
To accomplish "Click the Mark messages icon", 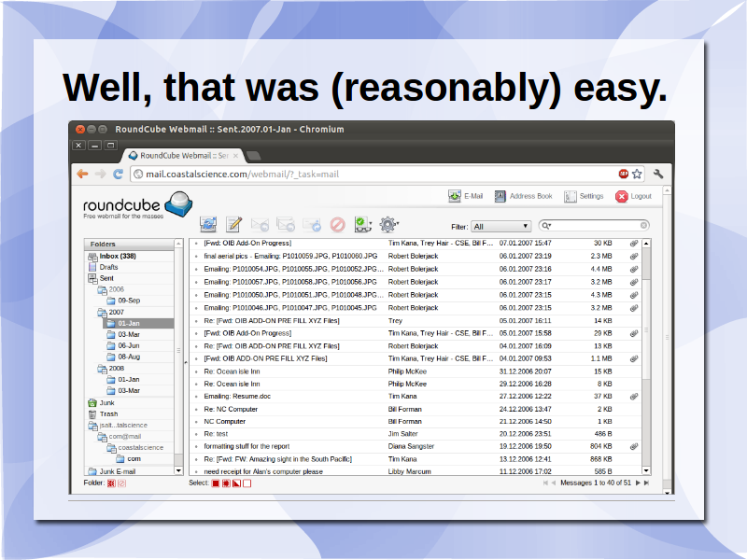I will click(363, 224).
